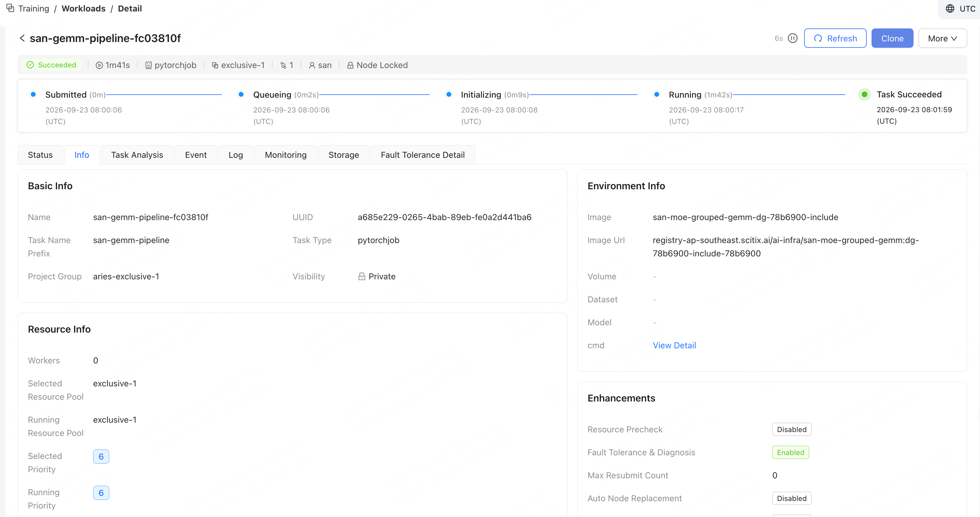The height and width of the screenshot is (517, 980).
Task: Click the Submitted step dot
Action: (x=34, y=94)
